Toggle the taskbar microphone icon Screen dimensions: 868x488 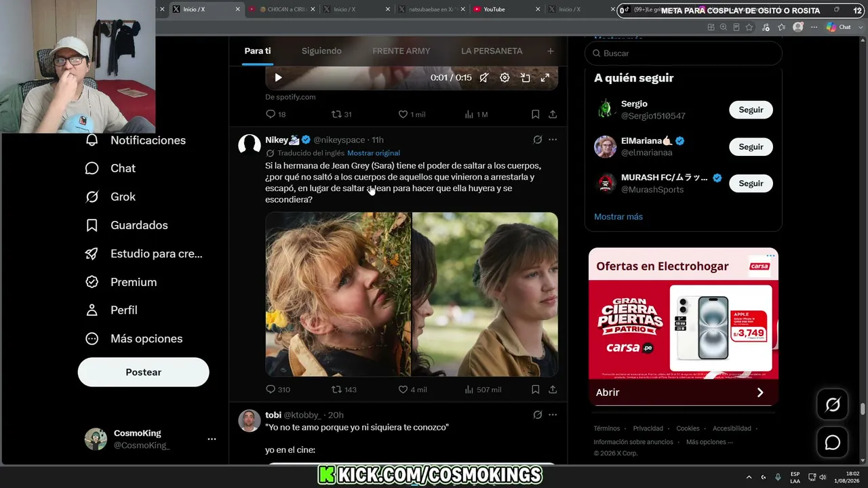pos(778,477)
